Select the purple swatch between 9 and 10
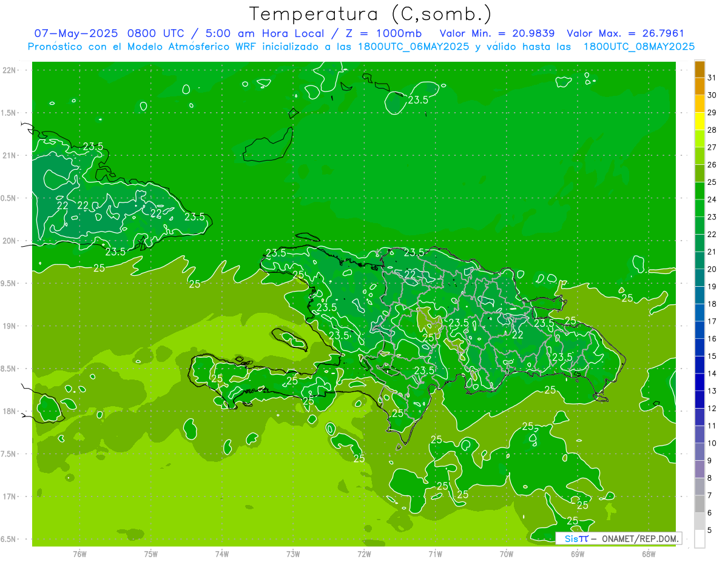The width and height of the screenshot is (728, 562). click(x=699, y=452)
